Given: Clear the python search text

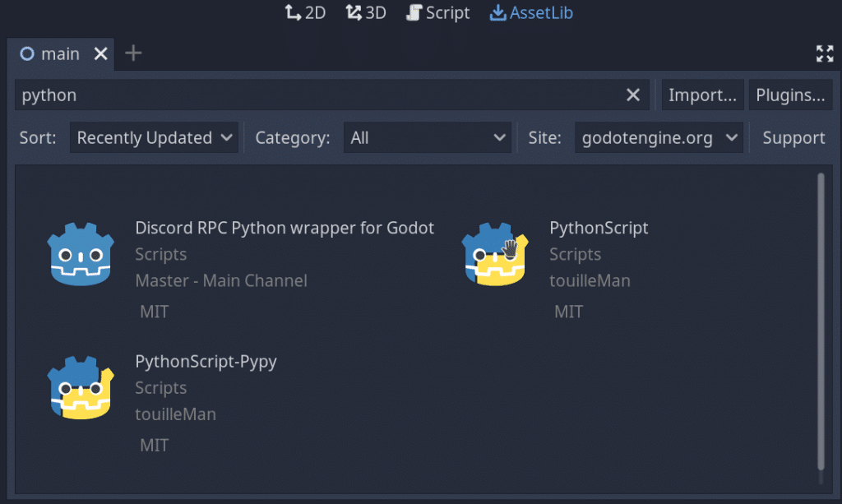Looking at the screenshot, I should pos(633,95).
